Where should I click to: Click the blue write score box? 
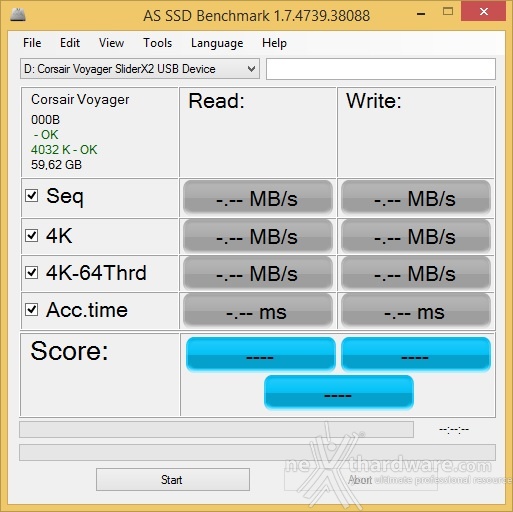pos(416,354)
